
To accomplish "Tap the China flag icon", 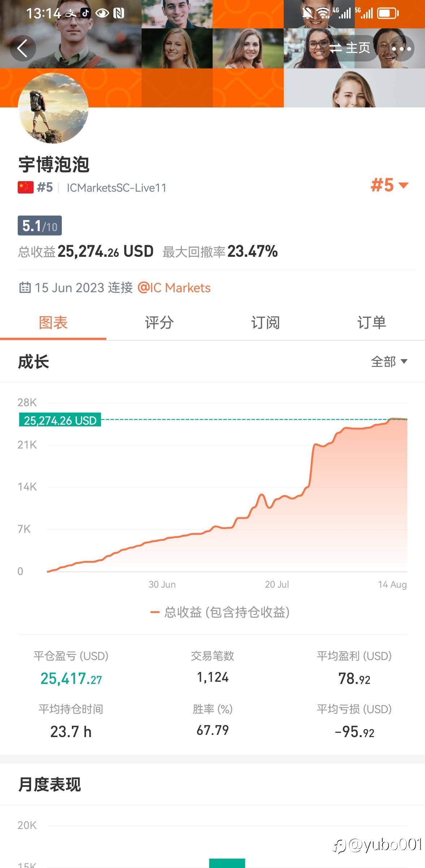I will (26, 187).
